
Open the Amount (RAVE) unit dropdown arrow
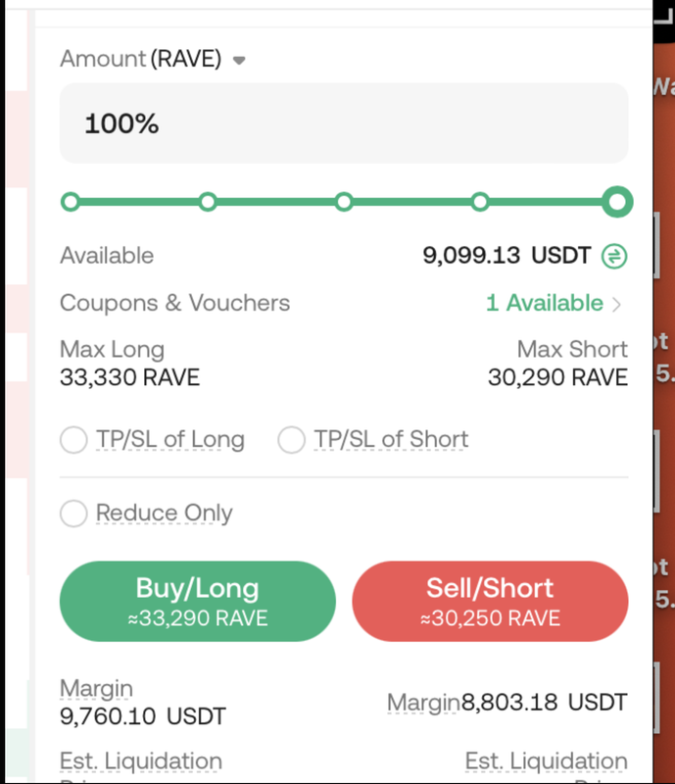coord(239,61)
